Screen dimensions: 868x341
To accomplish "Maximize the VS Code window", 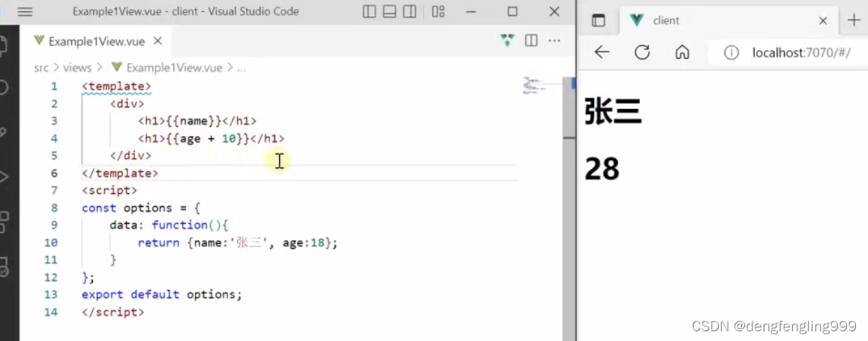I will pyautogui.click(x=512, y=12).
